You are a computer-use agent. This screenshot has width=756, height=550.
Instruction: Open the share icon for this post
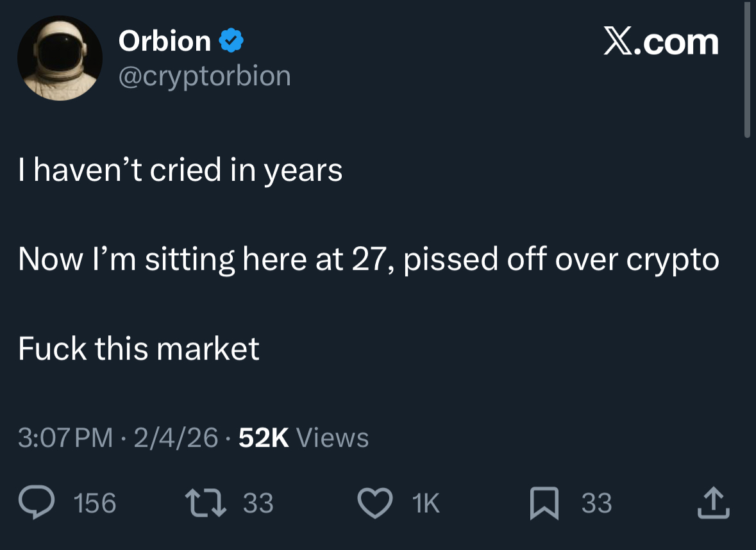pos(713,503)
